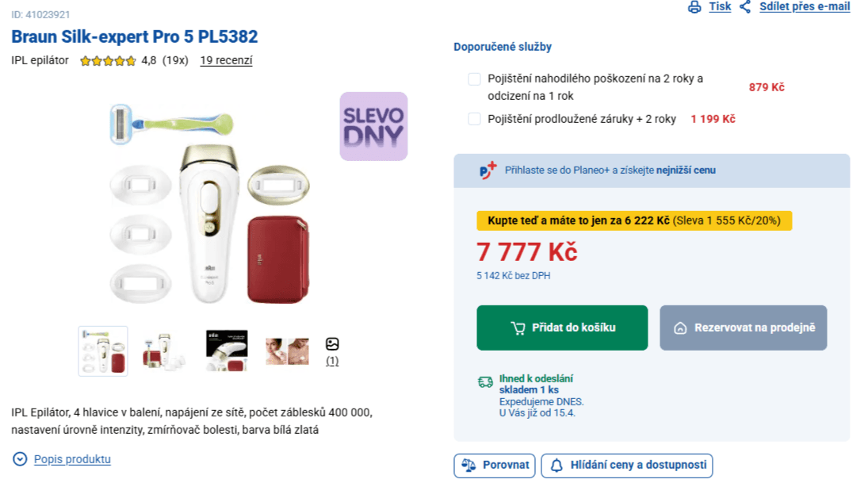Open Hlídání ceny a dostupnosti

pyautogui.click(x=627, y=466)
